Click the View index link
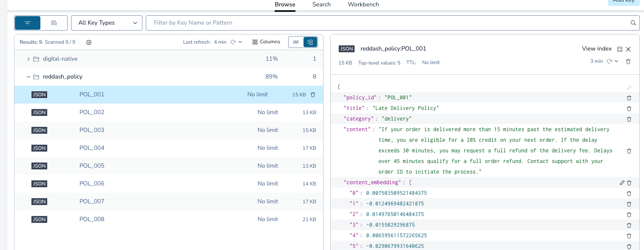The height and width of the screenshot is (250, 644). coord(597,49)
